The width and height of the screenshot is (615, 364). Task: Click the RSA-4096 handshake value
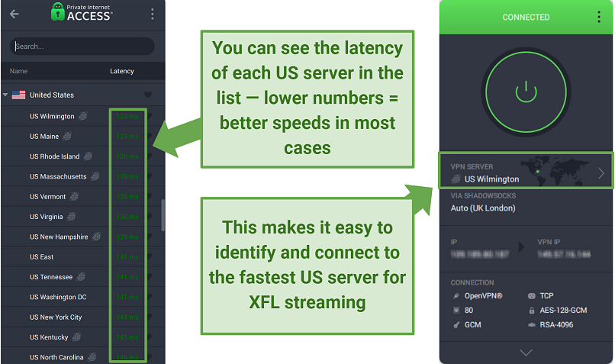(556, 325)
